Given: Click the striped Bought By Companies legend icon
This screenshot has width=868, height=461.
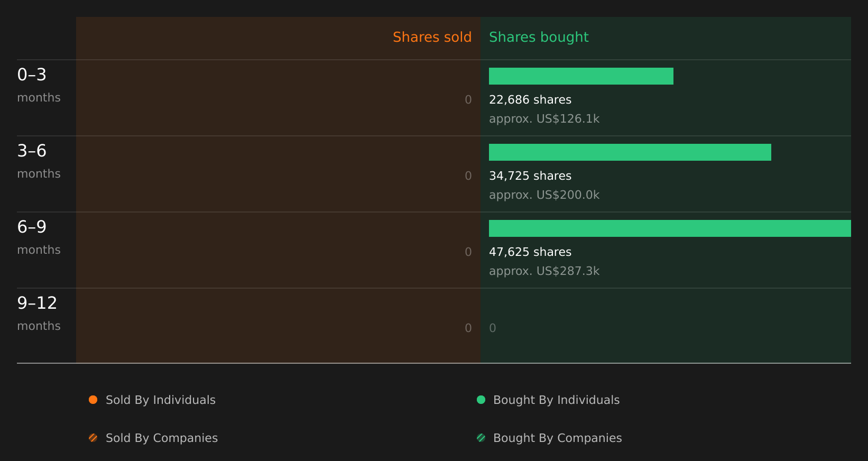Looking at the screenshot, I should point(481,438).
